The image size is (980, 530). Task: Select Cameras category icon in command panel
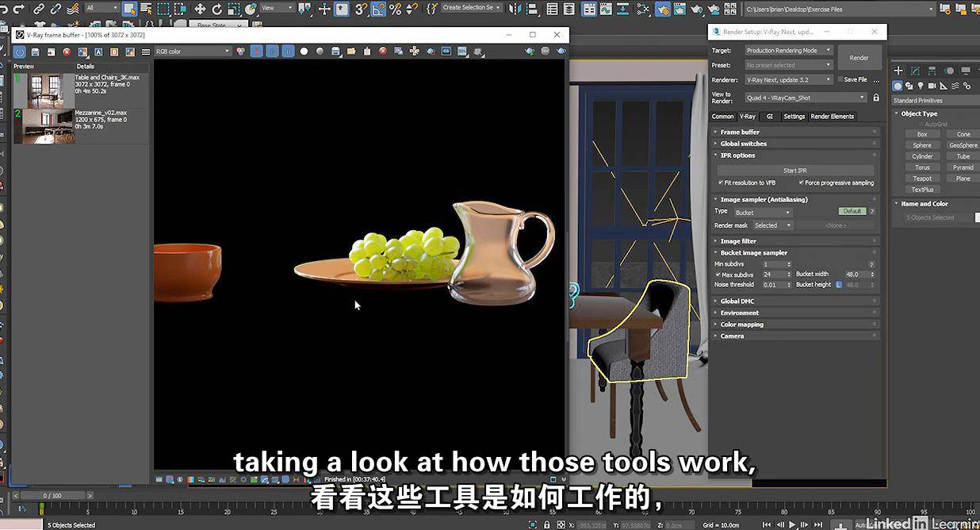click(x=932, y=86)
